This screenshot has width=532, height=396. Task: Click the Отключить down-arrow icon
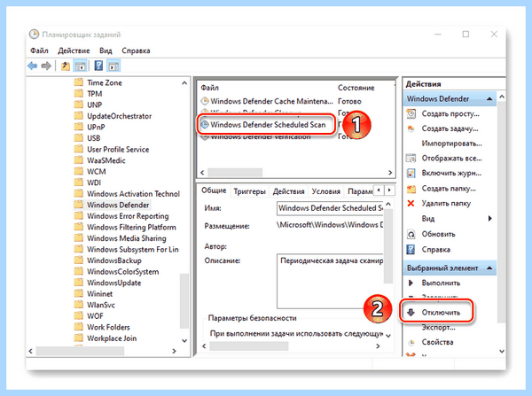[x=411, y=312]
